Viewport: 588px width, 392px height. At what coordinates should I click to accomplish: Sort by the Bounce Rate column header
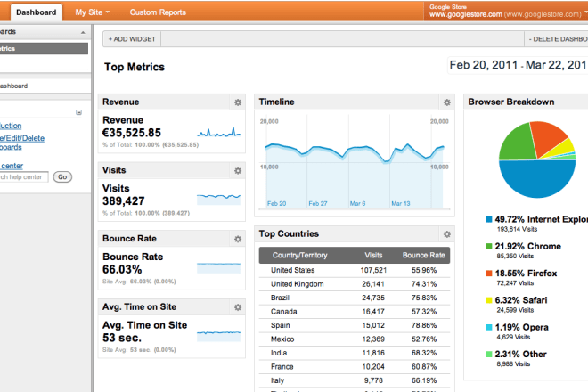(424, 256)
